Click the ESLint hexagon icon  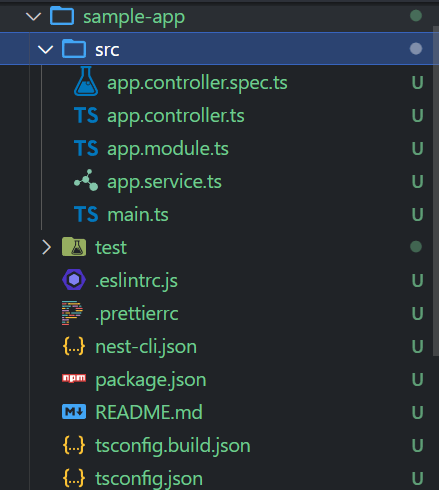[74, 280]
